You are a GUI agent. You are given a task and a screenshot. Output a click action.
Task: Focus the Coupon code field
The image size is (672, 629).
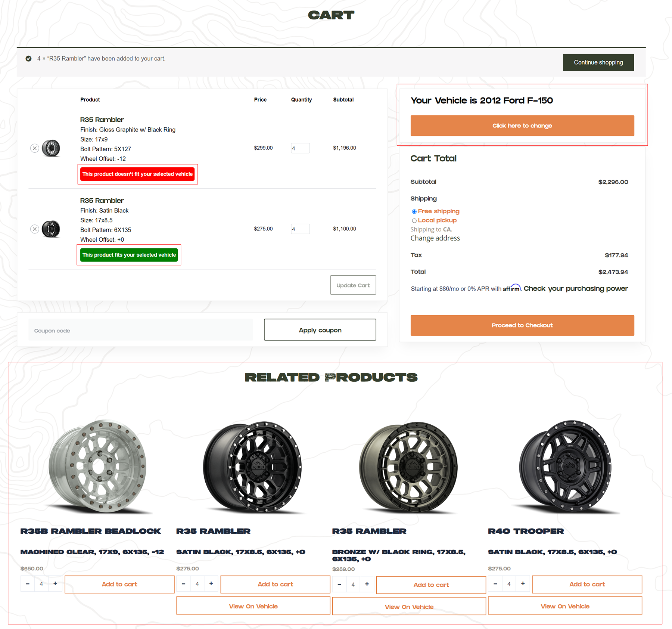[x=141, y=330]
